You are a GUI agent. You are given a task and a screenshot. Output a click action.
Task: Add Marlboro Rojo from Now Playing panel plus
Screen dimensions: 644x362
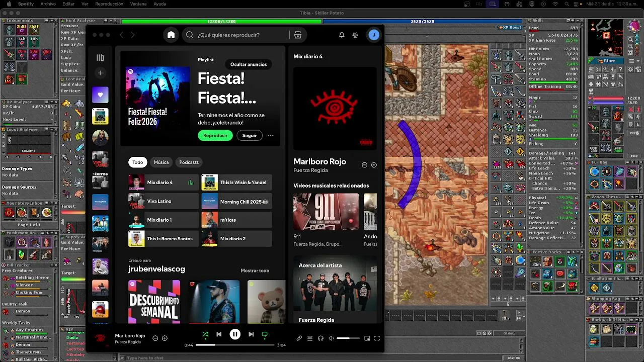point(374,165)
